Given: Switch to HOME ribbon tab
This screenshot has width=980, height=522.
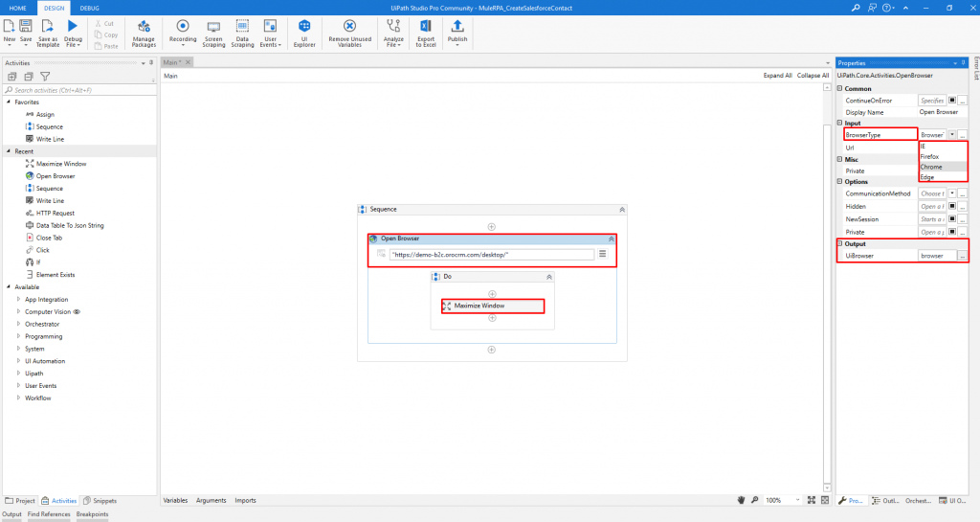Looking at the screenshot, I should point(18,8).
